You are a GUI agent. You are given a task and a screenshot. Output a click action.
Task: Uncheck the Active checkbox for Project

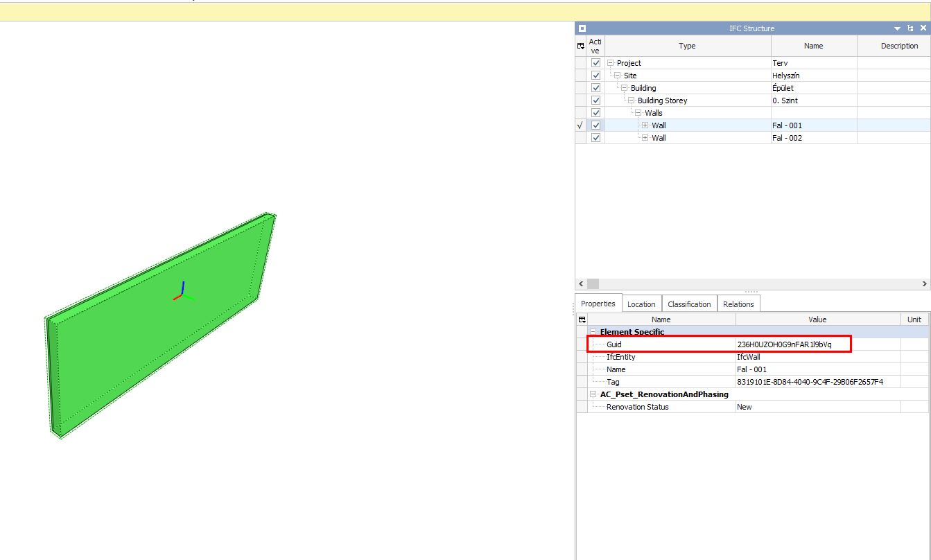coord(595,63)
